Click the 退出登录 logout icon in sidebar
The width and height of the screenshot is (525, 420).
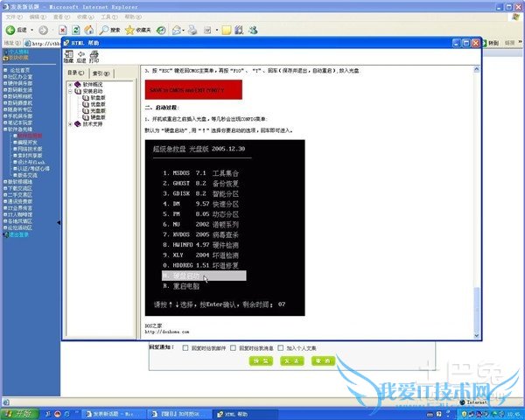pos(6,234)
